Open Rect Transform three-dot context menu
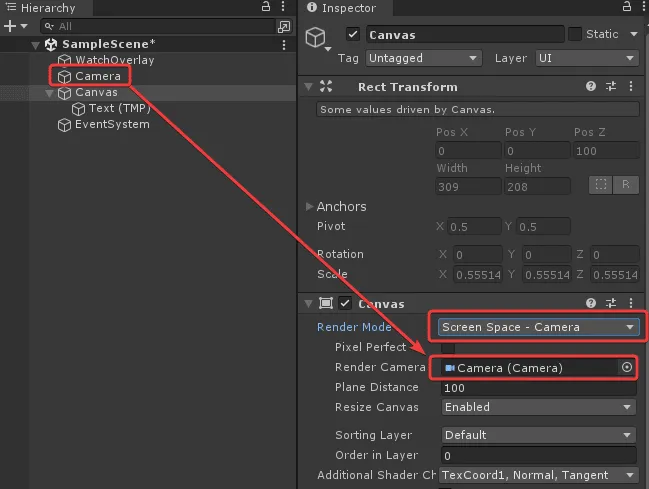This screenshot has width=649, height=489. point(631,86)
